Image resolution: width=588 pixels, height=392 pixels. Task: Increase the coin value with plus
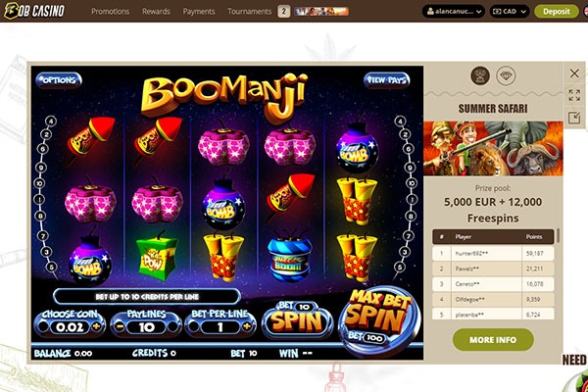[96, 326]
